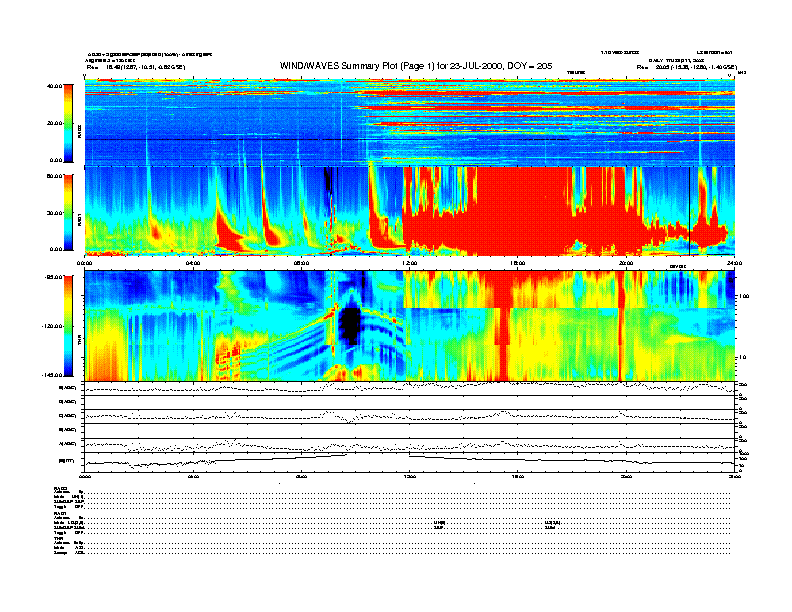792x612 pixels.
Task: Click the RAD2 intensity color bar
Action: 68,123
